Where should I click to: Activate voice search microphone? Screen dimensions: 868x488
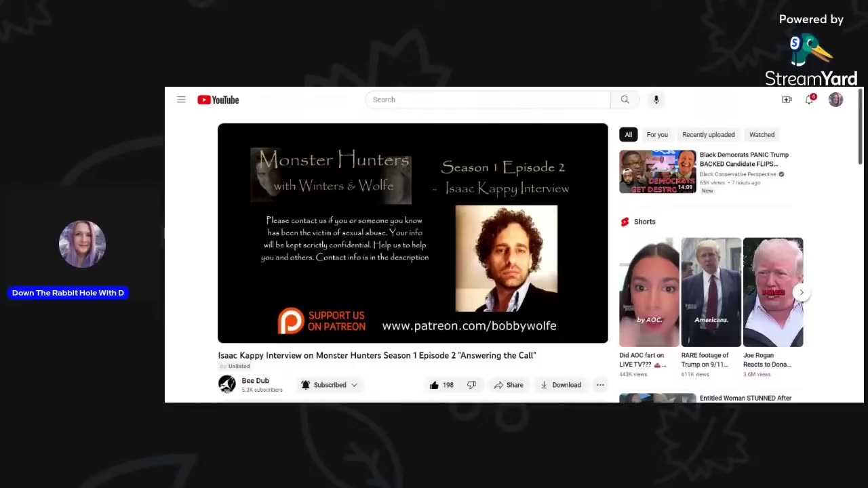tap(656, 100)
